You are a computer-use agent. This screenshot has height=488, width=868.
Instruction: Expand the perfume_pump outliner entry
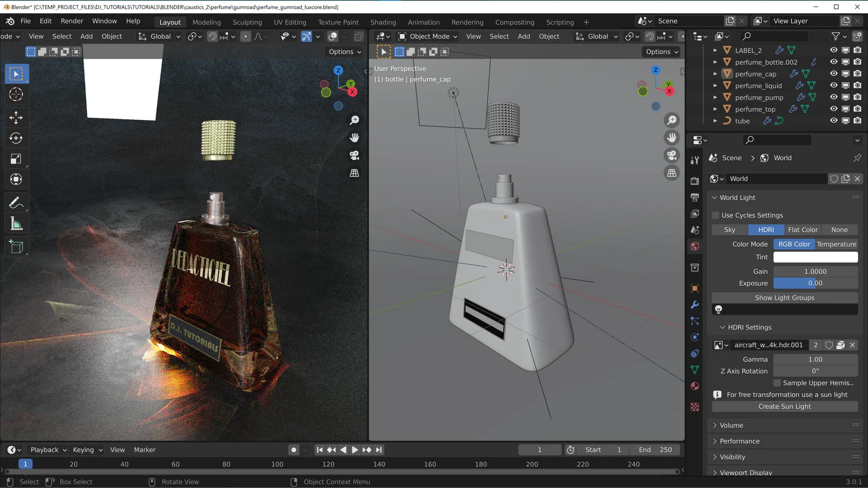[715, 97]
